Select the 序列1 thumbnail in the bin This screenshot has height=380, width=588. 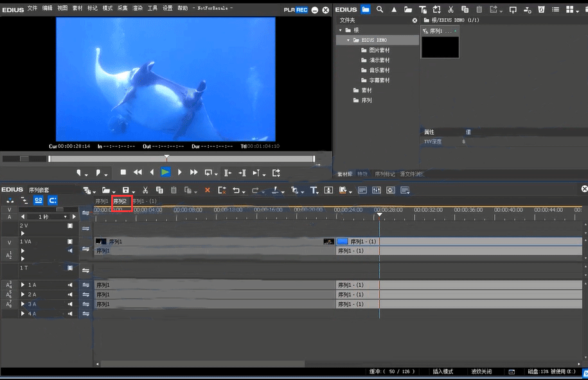tap(440, 45)
